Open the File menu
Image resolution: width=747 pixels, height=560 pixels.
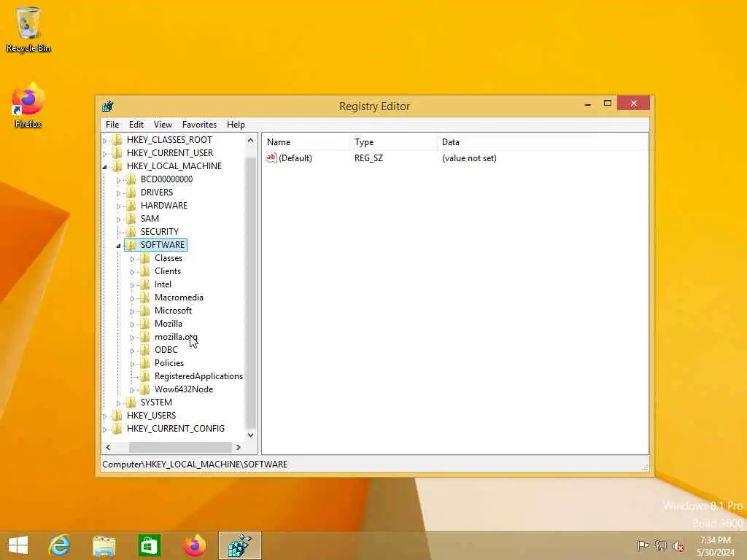(x=112, y=125)
